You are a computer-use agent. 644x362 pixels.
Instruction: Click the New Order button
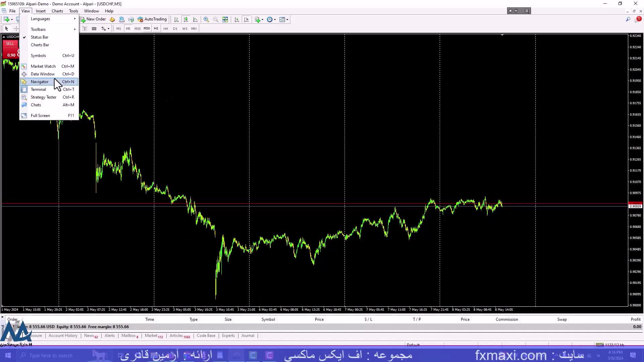(x=93, y=19)
